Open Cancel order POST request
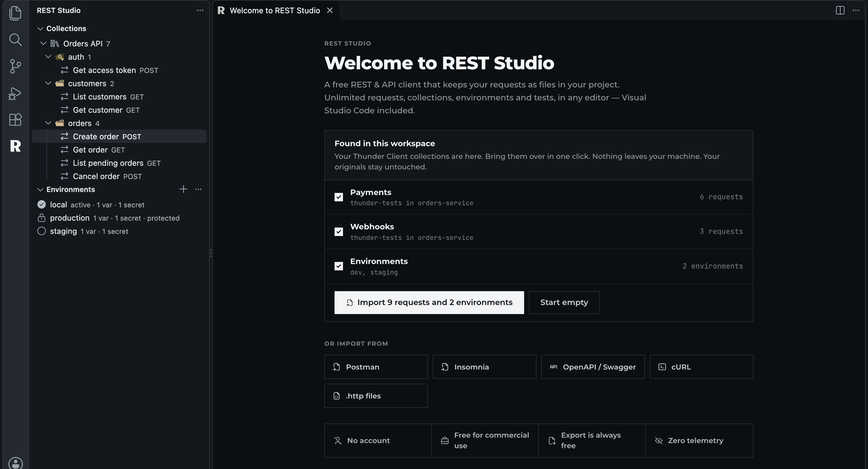Image resolution: width=868 pixels, height=469 pixels. tap(119, 176)
